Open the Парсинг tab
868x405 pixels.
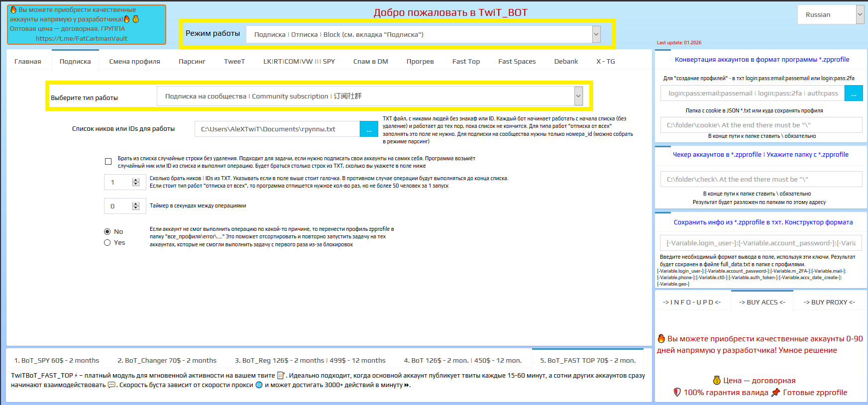click(192, 62)
